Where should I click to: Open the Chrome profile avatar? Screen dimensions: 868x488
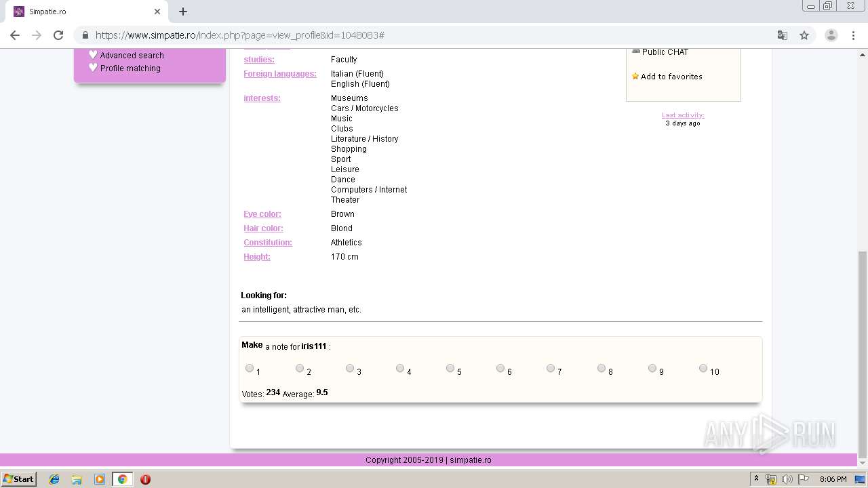[831, 35]
